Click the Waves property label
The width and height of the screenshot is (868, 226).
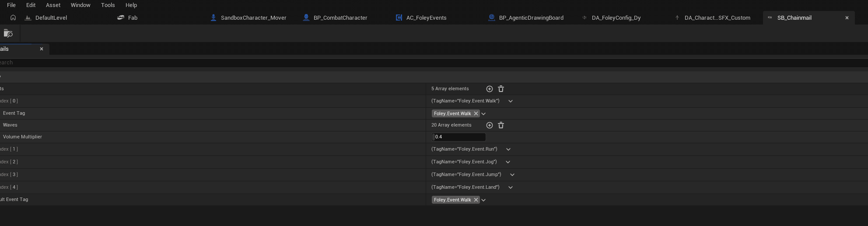[10, 125]
